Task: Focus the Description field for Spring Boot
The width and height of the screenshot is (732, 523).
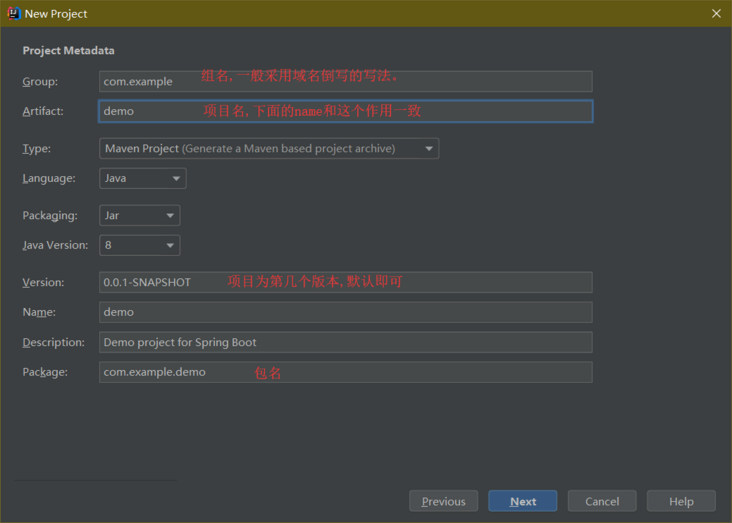Action: 345,342
